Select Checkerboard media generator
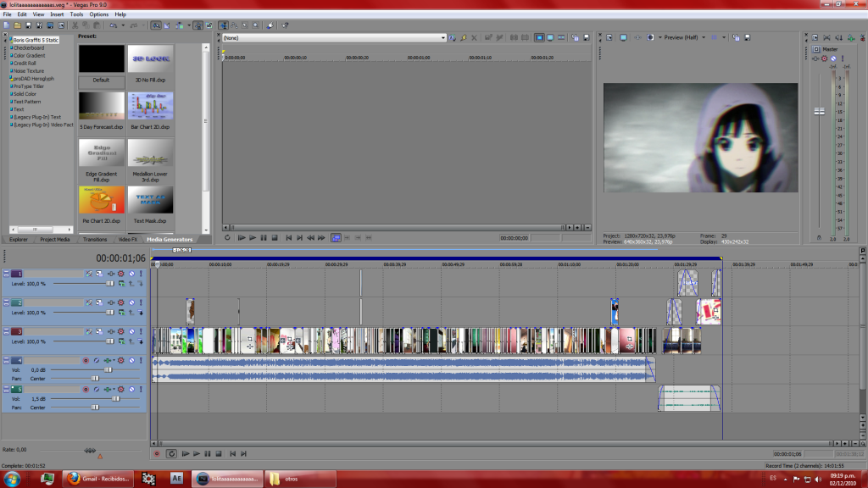This screenshot has height=488, width=868. coord(29,47)
